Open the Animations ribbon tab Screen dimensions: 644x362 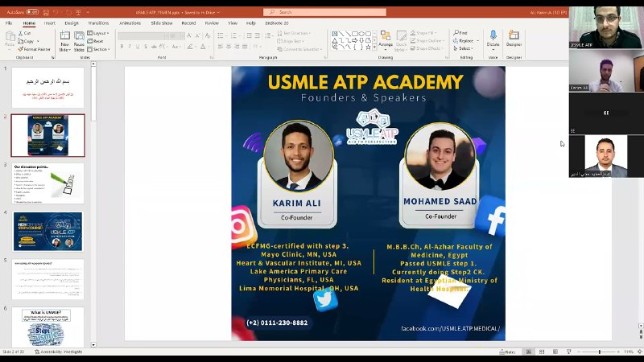tap(130, 23)
